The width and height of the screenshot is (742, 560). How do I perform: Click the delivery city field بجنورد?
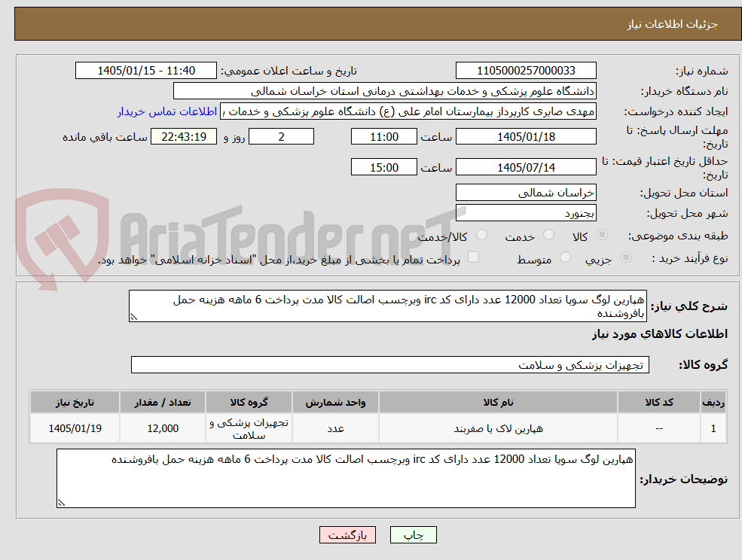[x=526, y=213]
